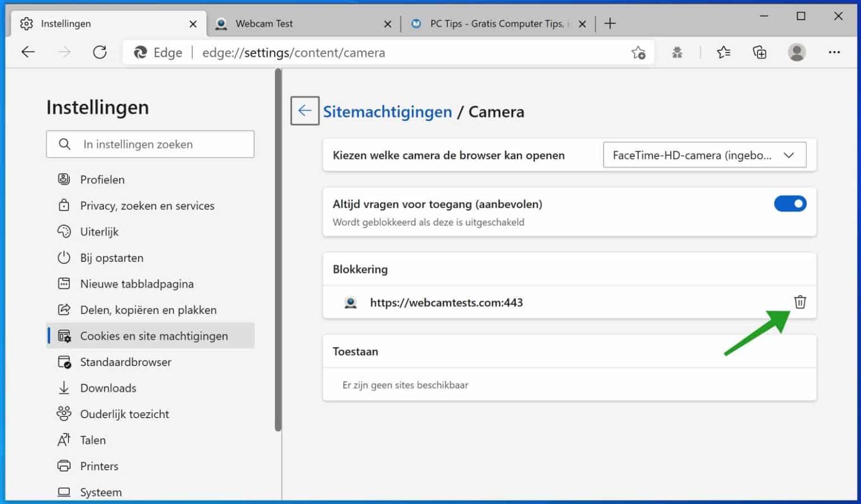
Task: Open a new tab with the plus icon
Action: [x=609, y=24]
